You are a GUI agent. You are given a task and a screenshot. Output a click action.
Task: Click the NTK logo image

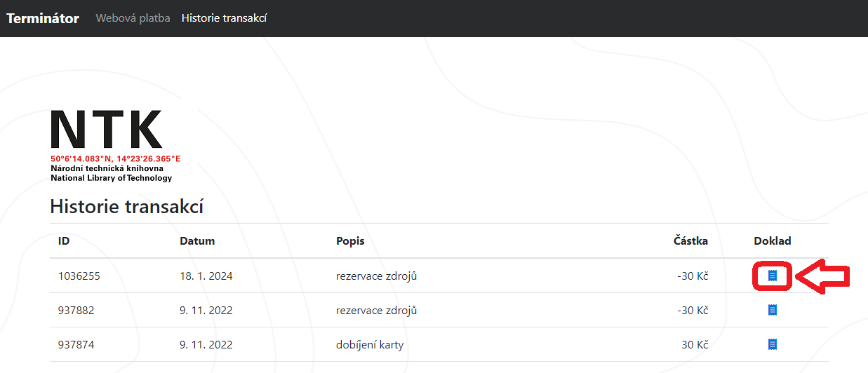point(115,146)
